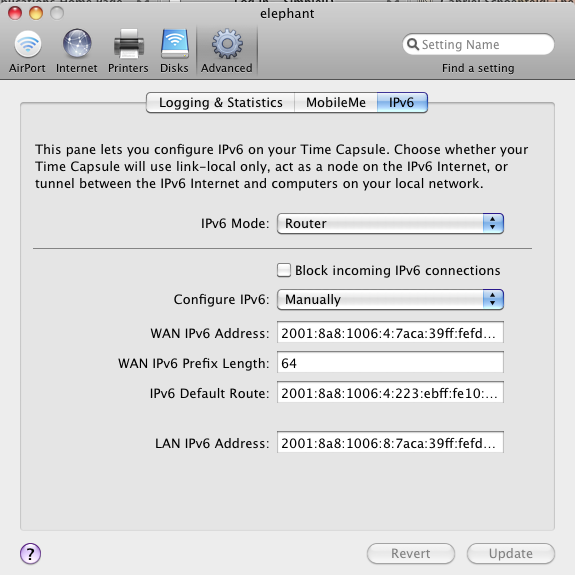Click the IPv6 Default Route field

tap(390, 392)
